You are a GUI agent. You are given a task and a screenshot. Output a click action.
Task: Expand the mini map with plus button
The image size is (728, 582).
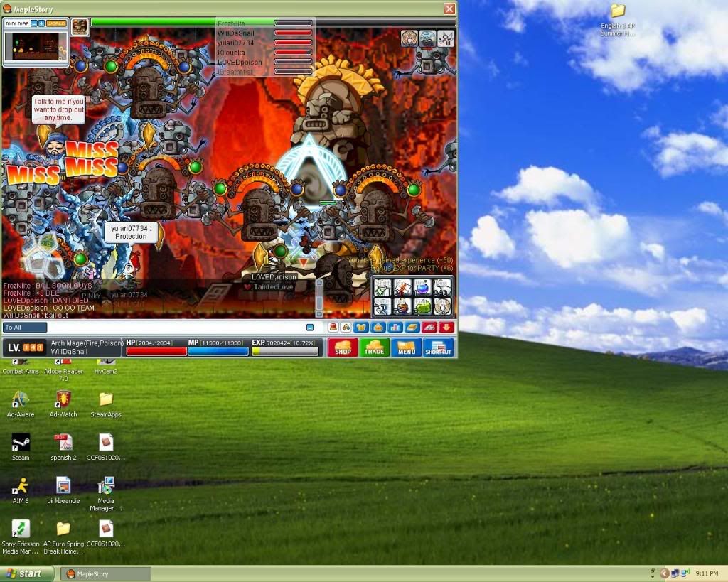click(x=41, y=23)
